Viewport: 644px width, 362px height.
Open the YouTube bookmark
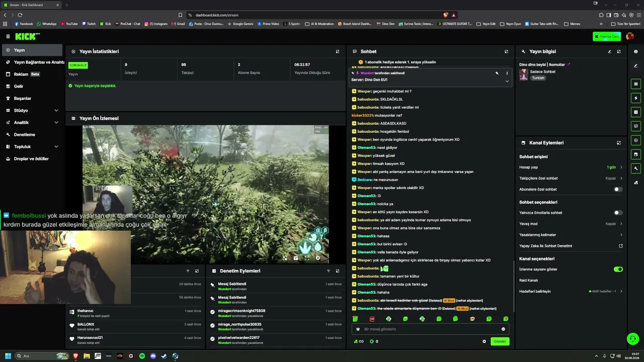(69, 24)
